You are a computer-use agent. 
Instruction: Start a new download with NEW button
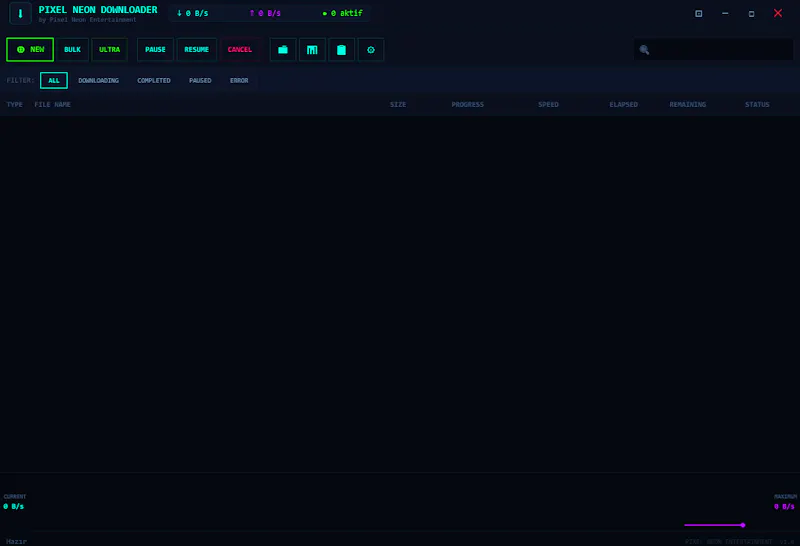pos(30,49)
